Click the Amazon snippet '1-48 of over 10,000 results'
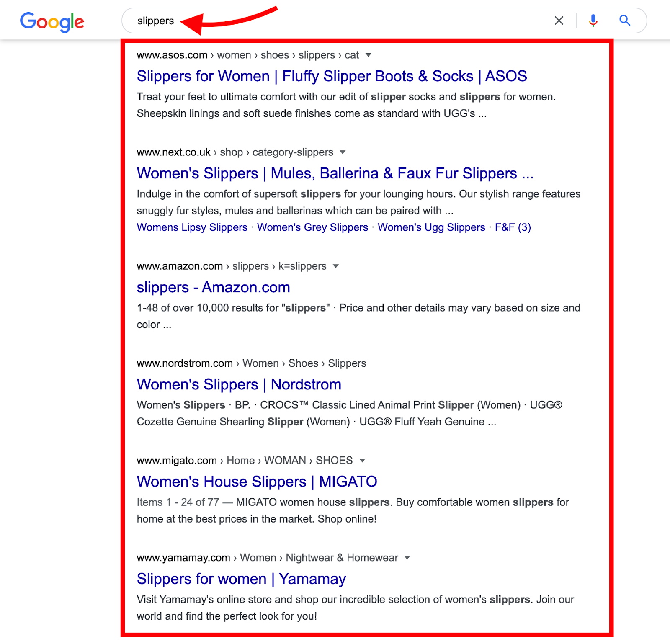Viewport: 670px width, 644px height. [x=358, y=316]
